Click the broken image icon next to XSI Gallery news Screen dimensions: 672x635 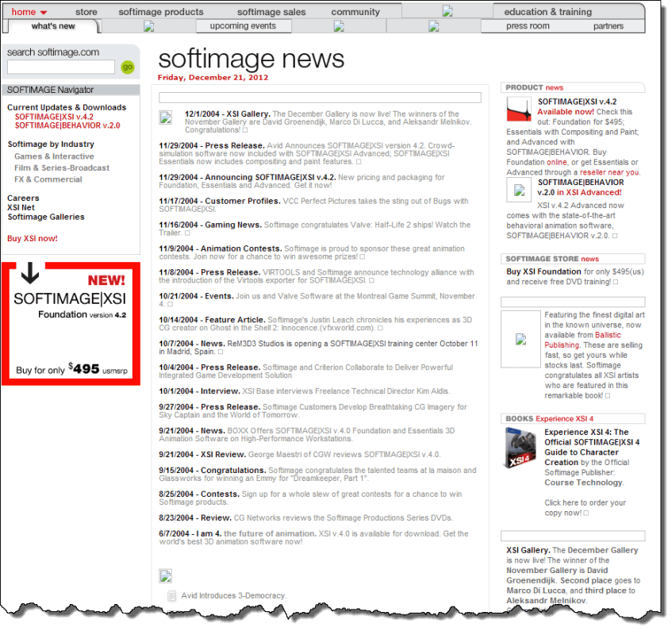point(166,118)
